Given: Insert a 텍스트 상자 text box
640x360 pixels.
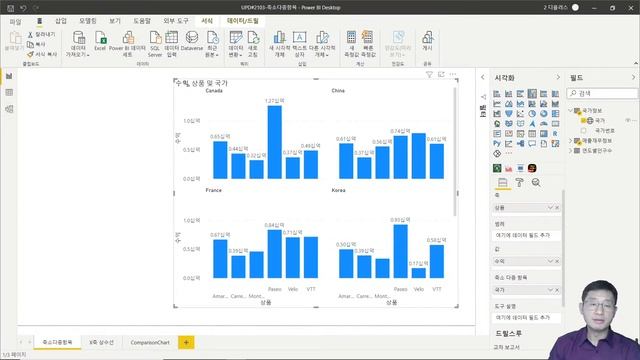Looking at the screenshot, I should (x=300, y=44).
